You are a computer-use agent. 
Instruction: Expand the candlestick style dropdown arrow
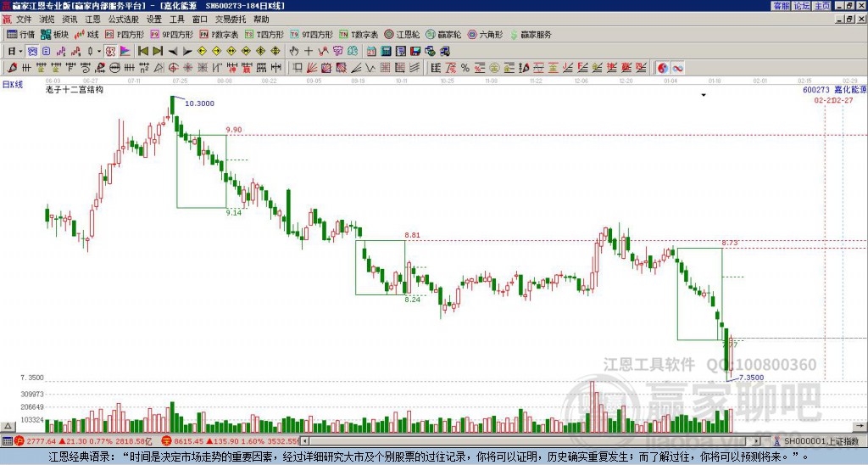tap(99, 52)
